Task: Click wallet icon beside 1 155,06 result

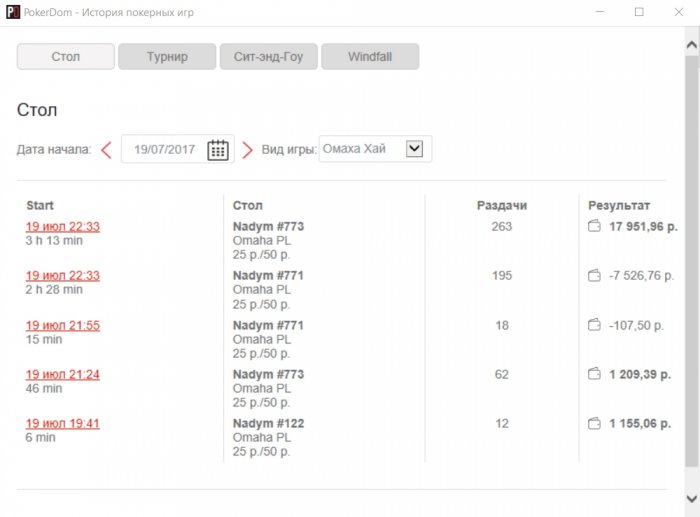Action: (594, 424)
